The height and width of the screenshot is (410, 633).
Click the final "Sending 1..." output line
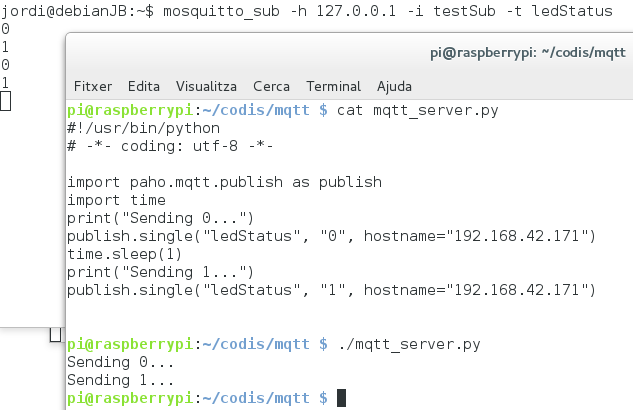pyautogui.click(x=120, y=380)
